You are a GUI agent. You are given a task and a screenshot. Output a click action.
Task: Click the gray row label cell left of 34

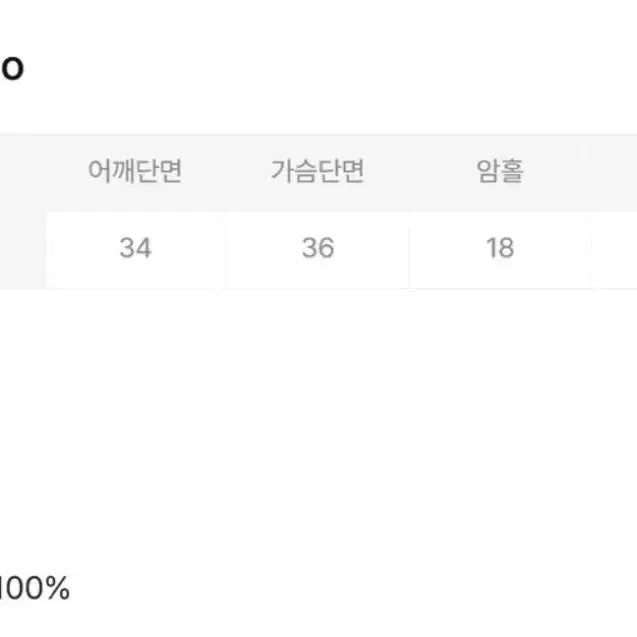click(x=22, y=248)
